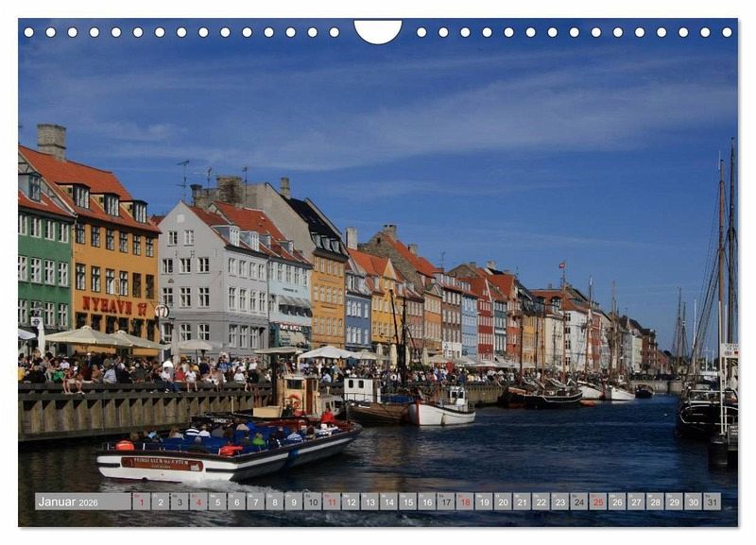The image size is (756, 545).
Task: Pick date 21 in the date strip
Action: tap(522, 502)
